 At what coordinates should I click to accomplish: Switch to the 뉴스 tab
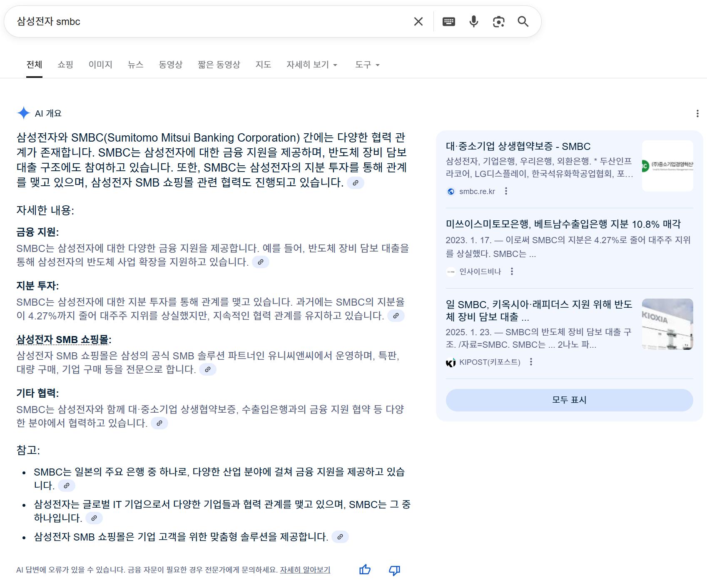tap(136, 65)
